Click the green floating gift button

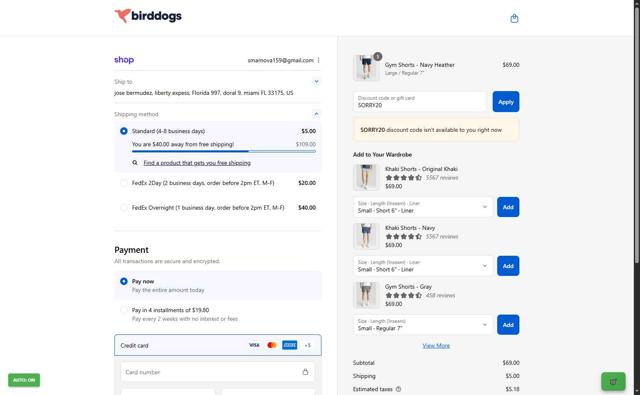[x=613, y=382]
